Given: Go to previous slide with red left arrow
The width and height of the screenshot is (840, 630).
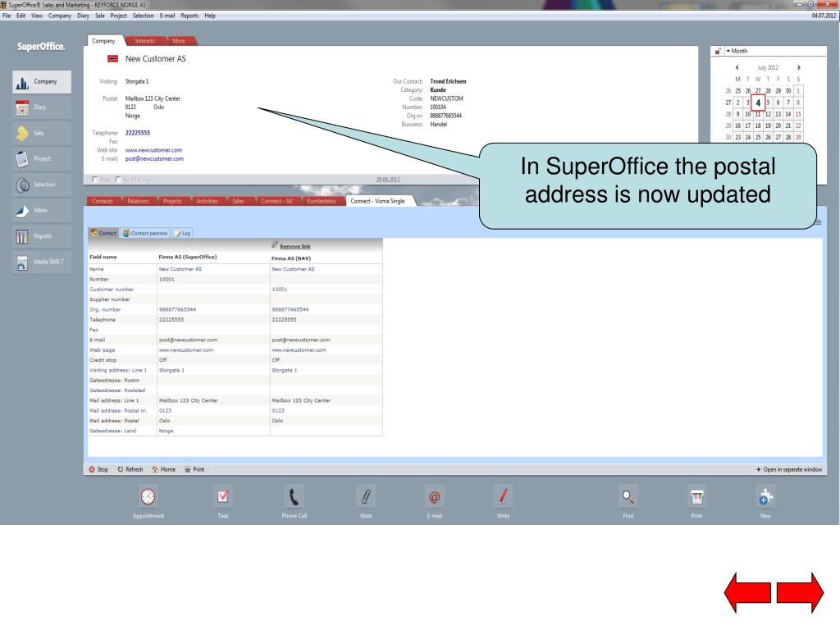Looking at the screenshot, I should click(747, 593).
